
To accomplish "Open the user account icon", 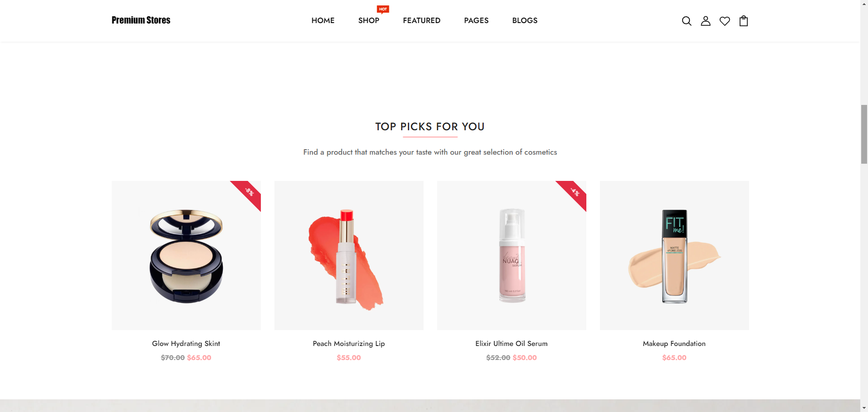I will coord(706,21).
